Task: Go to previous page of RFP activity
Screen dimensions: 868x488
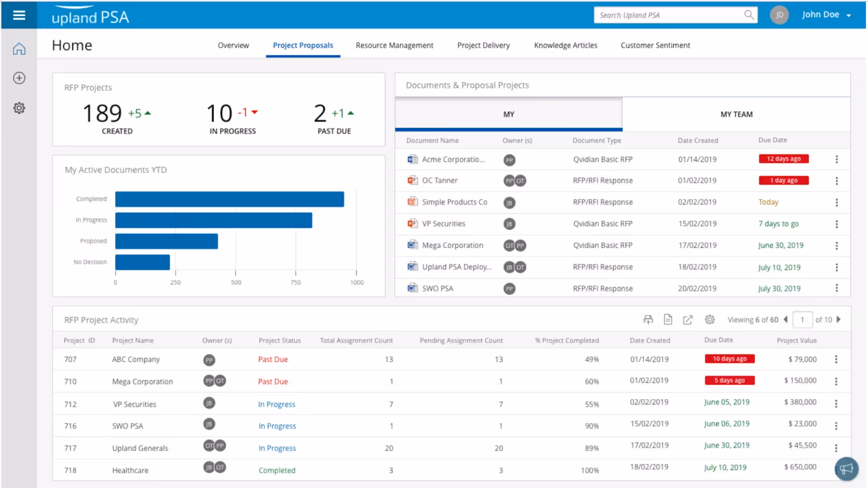Action: pos(786,319)
